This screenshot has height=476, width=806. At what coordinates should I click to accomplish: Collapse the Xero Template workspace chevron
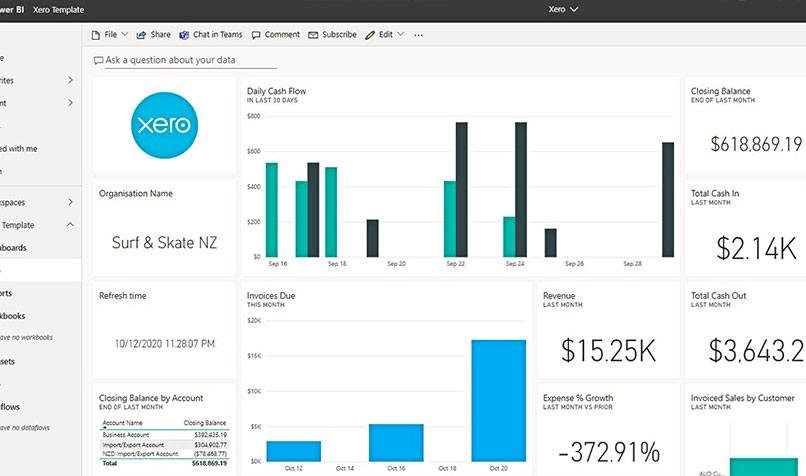pyautogui.click(x=70, y=225)
